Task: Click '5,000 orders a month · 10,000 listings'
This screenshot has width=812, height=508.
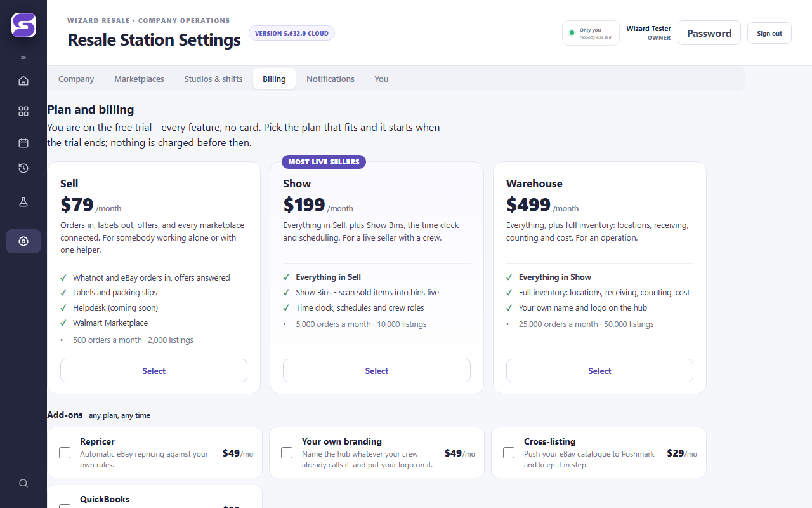Action: (x=361, y=324)
